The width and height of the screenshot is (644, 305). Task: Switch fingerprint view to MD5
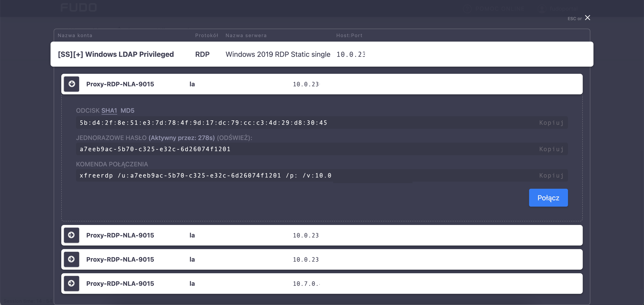(127, 110)
